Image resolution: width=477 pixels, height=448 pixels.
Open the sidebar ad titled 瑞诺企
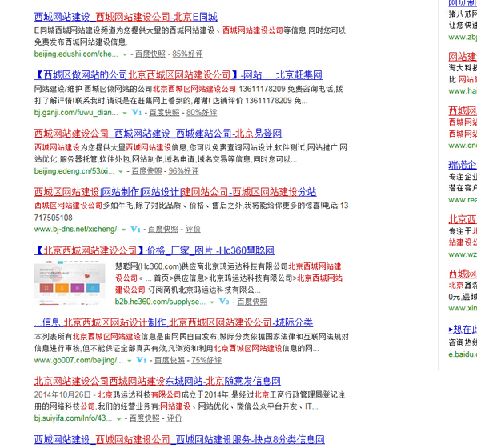pyautogui.click(x=463, y=165)
